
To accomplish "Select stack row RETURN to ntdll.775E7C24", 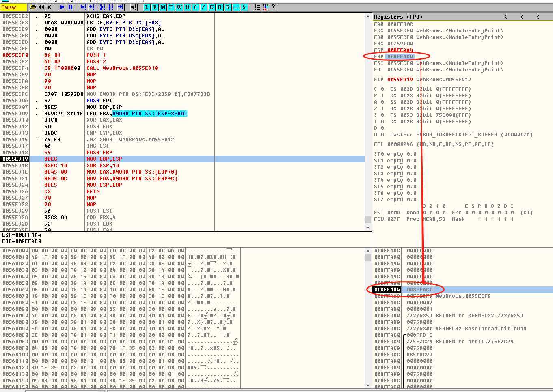I will click(x=462, y=342).
